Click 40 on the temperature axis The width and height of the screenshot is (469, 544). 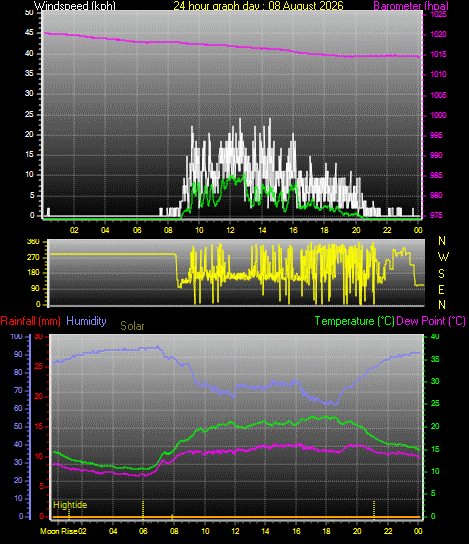(435, 336)
